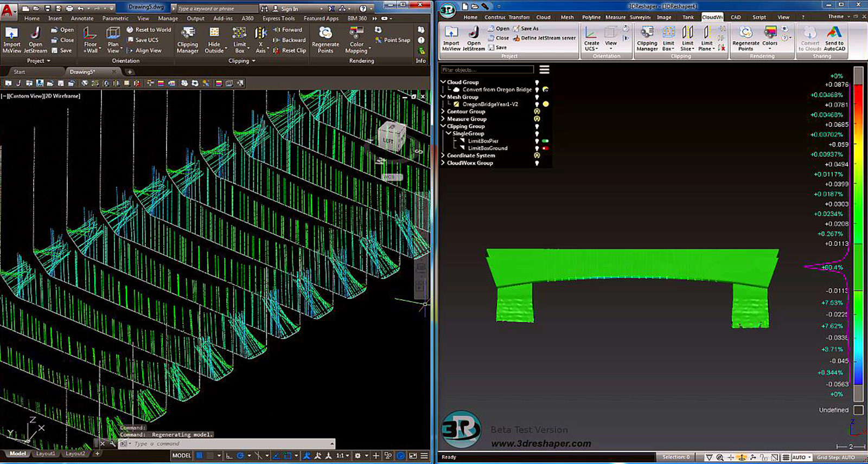Image resolution: width=868 pixels, height=464 pixels.
Task: Switch to the Mesh tab in 3DReshaper
Action: [567, 17]
